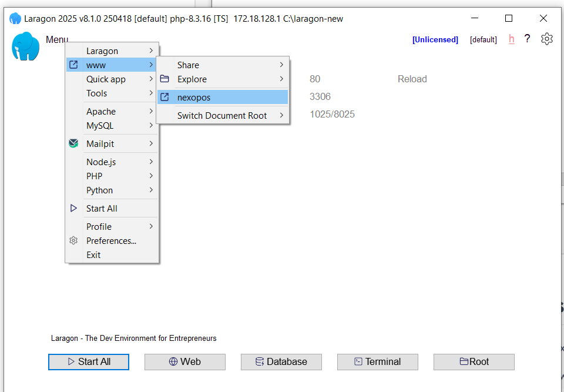Expand the Switch Document Root arrow
The height and width of the screenshot is (392, 564).
[x=281, y=115]
